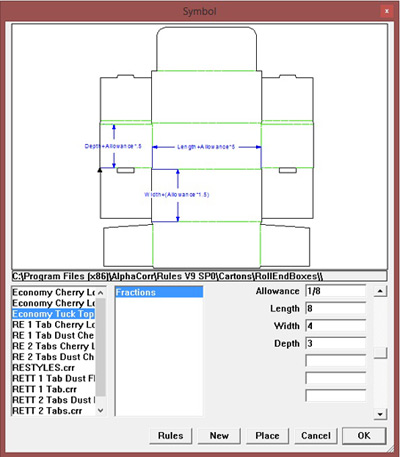Click parameter scrollbar down arrow
This screenshot has width=400, height=457.
pos(380,414)
